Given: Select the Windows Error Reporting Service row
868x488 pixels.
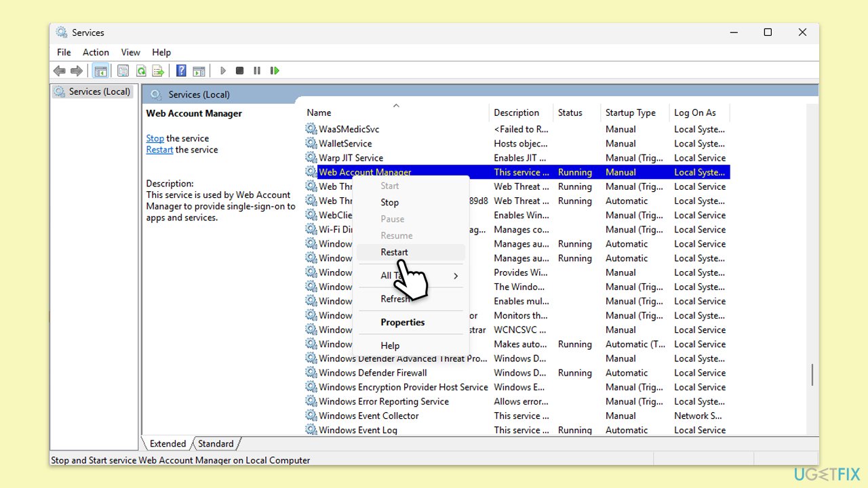Looking at the screenshot, I should click(x=517, y=401).
